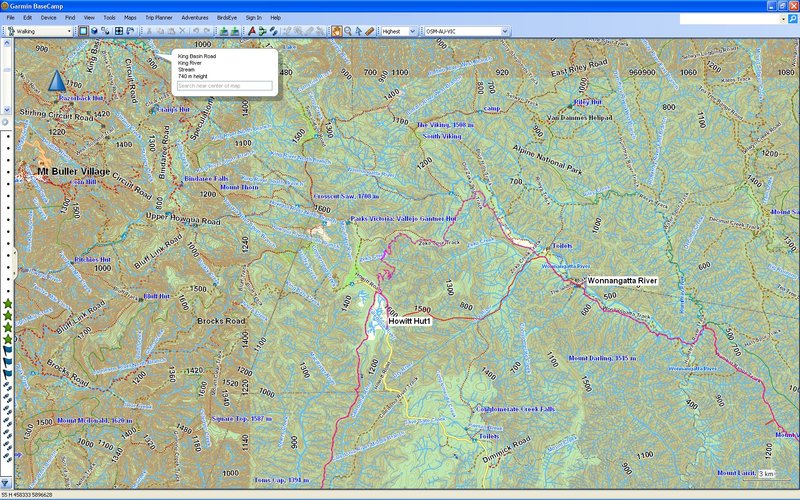Viewport: 800px width, 500px height.
Task: Click the Mt Buller Village map label
Action: [x=73, y=171]
